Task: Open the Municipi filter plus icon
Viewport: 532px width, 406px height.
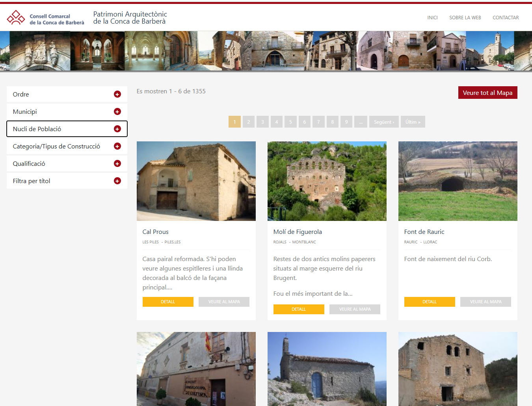Action: pyautogui.click(x=117, y=111)
